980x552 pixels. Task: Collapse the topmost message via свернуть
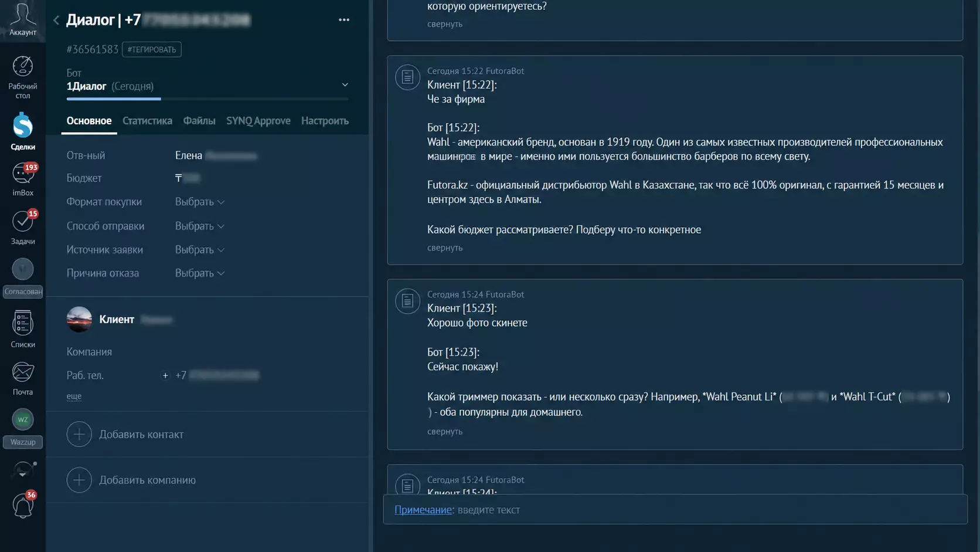[x=445, y=24]
